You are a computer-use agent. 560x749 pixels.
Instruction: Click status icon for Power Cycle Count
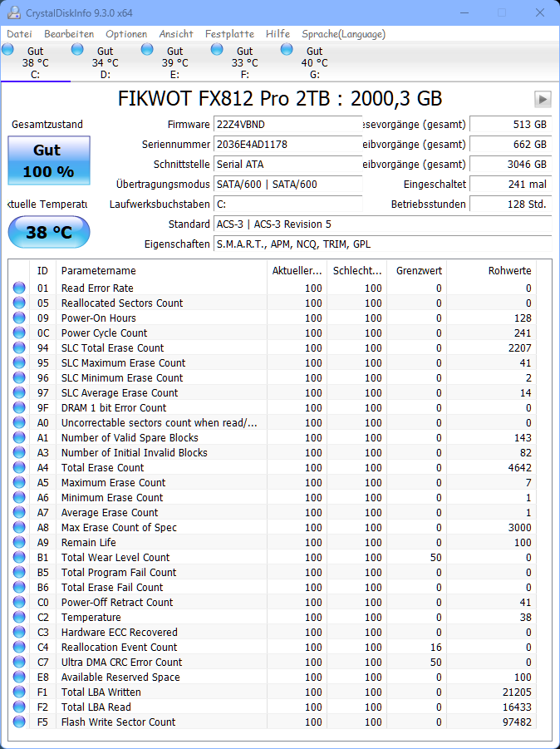(x=19, y=333)
